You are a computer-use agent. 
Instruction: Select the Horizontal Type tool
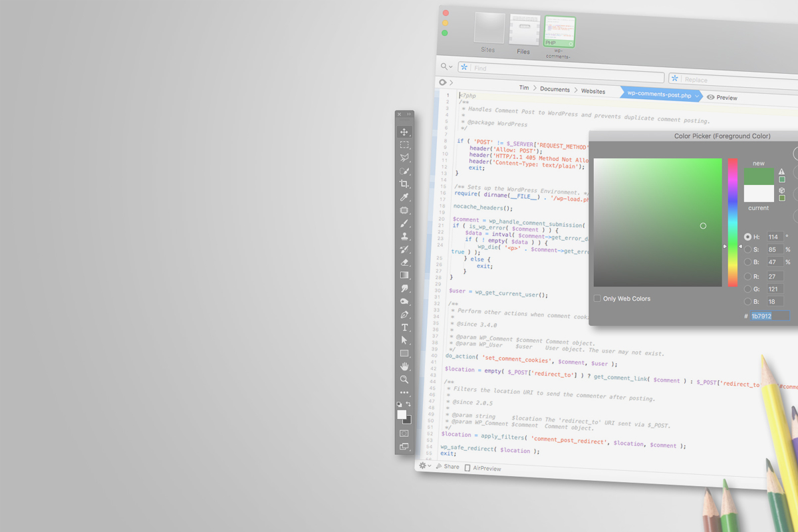(x=404, y=328)
